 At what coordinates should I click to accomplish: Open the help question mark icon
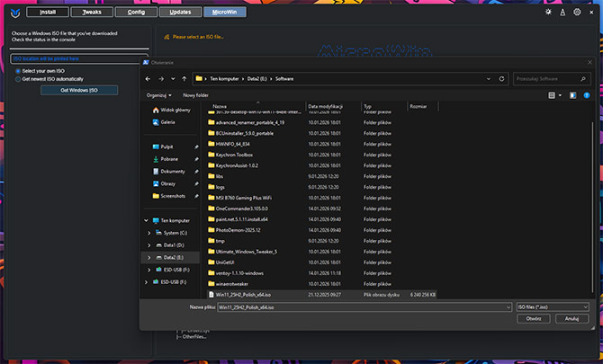589,94
